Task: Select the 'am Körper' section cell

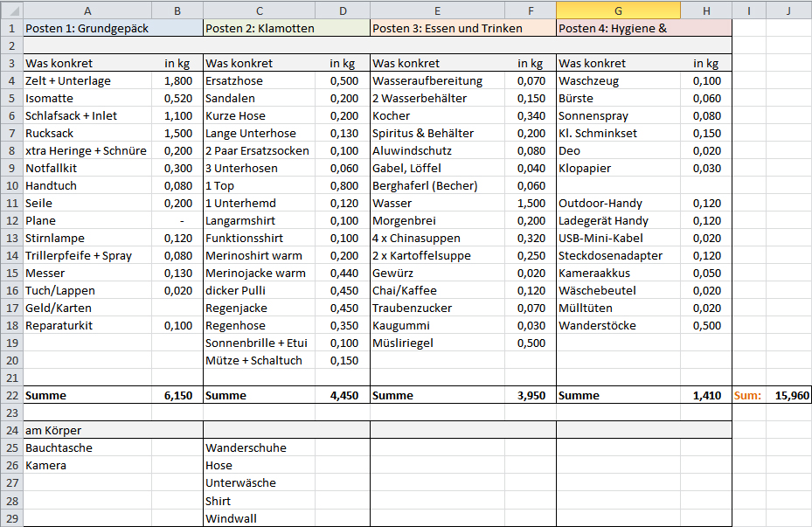Action: click(x=87, y=430)
